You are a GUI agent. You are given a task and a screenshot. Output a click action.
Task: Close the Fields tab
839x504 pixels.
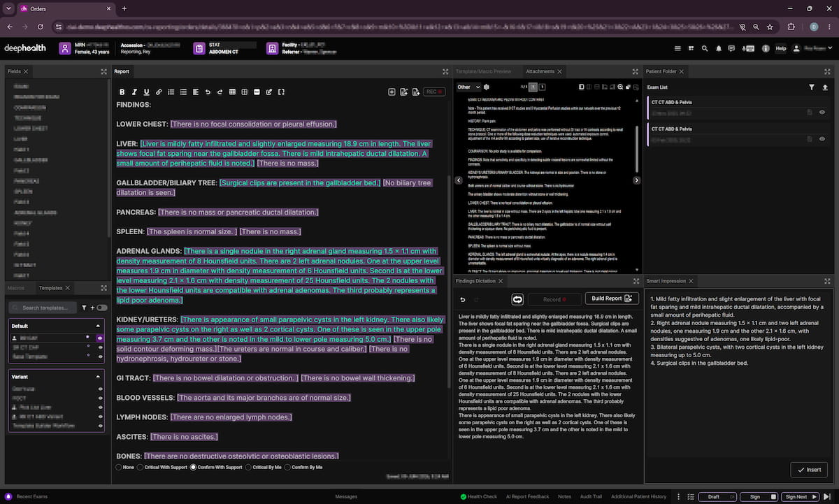pos(26,71)
